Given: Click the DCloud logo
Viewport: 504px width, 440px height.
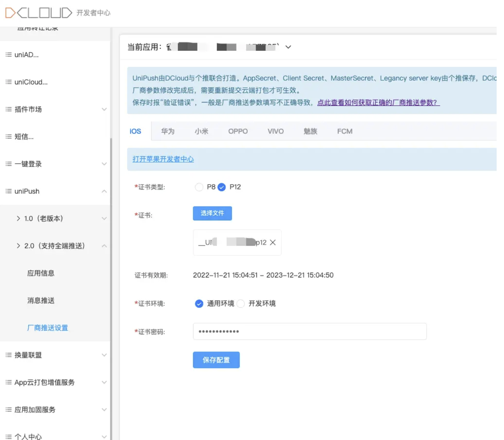Looking at the screenshot, I should 39,13.
